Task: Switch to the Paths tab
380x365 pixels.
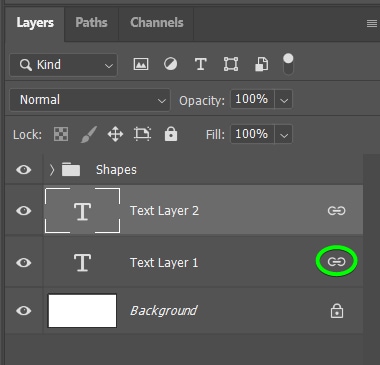Action: pos(91,23)
